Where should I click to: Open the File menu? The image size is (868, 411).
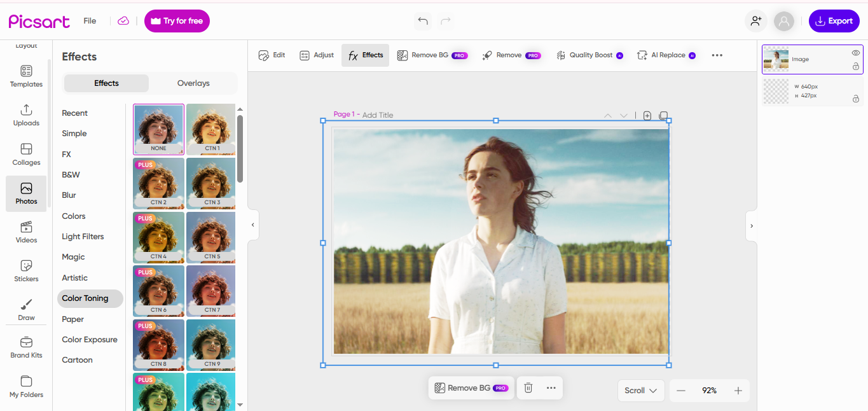(90, 21)
